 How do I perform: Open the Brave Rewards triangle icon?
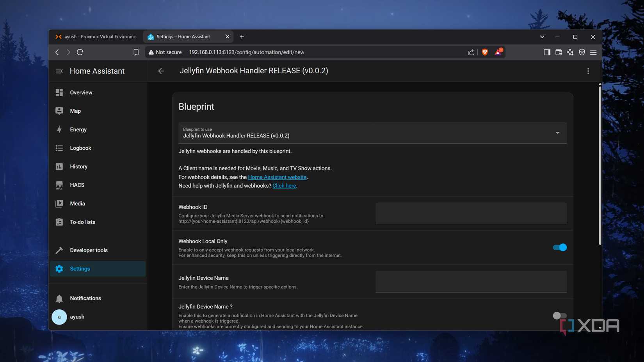[498, 52]
